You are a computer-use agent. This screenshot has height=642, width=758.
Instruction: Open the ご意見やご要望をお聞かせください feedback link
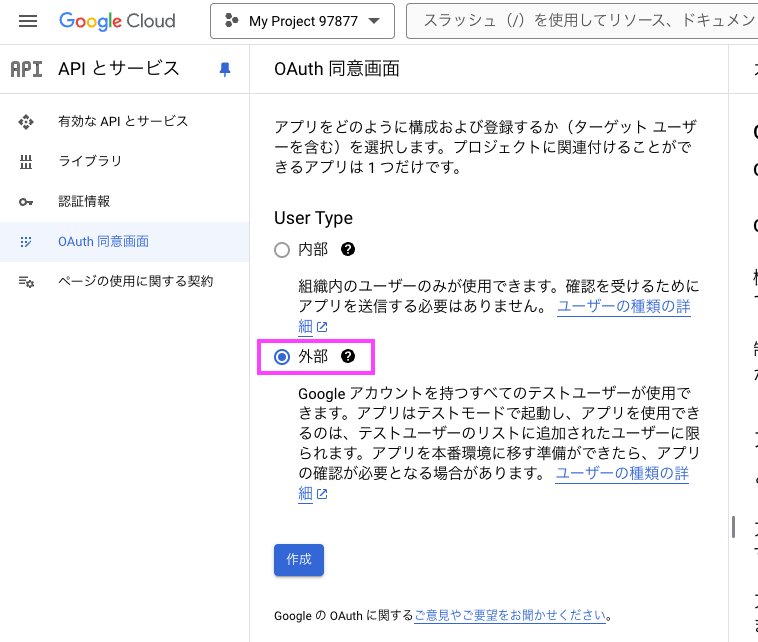coord(510,615)
